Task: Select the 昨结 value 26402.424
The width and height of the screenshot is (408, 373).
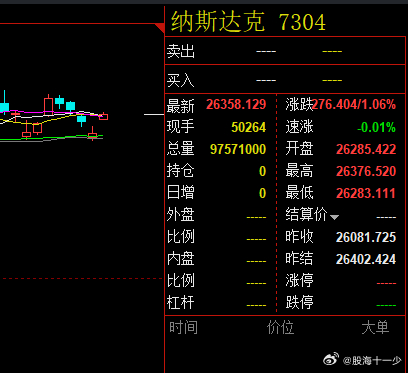Action: (x=366, y=259)
